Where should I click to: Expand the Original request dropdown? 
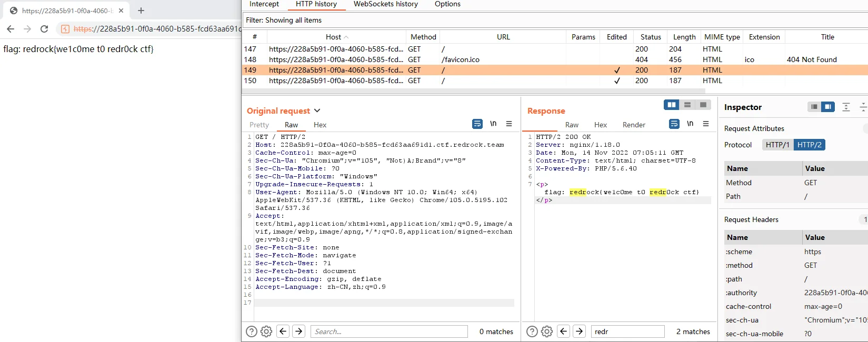[x=317, y=111]
